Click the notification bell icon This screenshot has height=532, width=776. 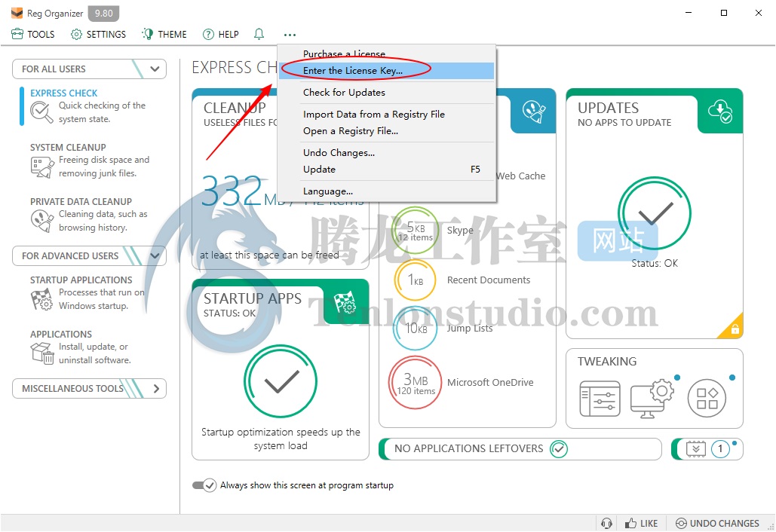coord(259,34)
